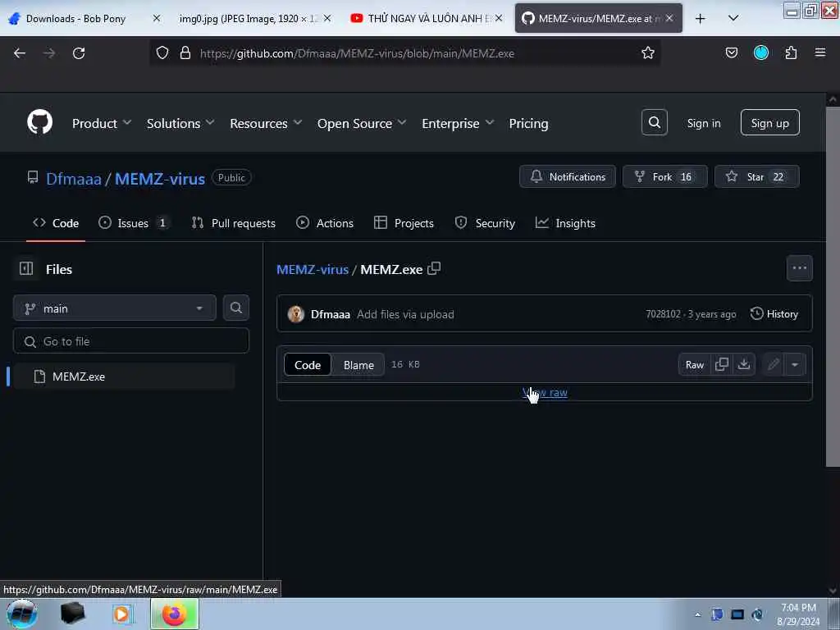This screenshot has height=630, width=840.
Task: Open the Security tab
Action: coord(485,223)
